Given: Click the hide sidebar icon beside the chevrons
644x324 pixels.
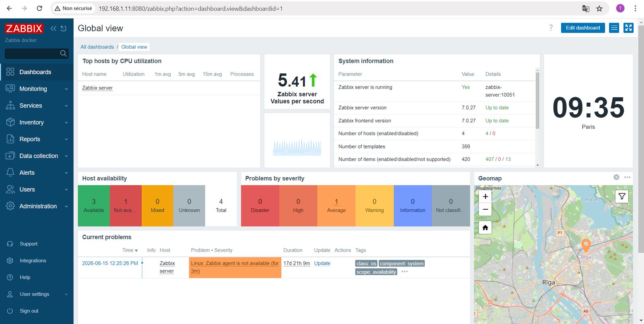Looking at the screenshot, I should click(x=64, y=28).
